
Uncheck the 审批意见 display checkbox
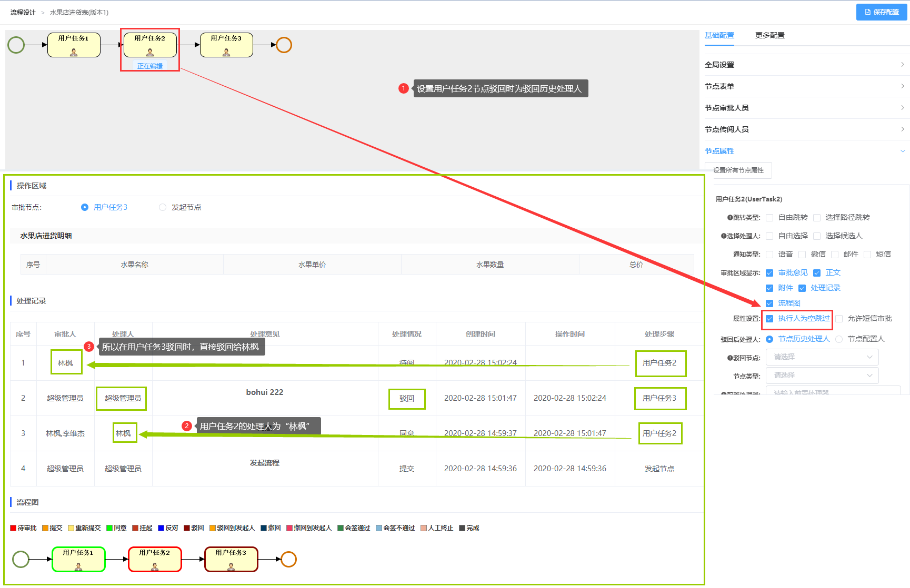(769, 273)
